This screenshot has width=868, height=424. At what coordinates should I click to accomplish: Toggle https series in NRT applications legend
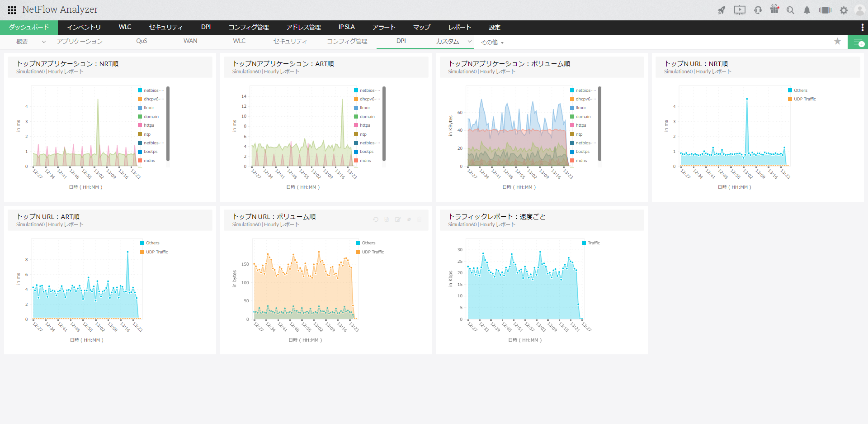tap(149, 125)
